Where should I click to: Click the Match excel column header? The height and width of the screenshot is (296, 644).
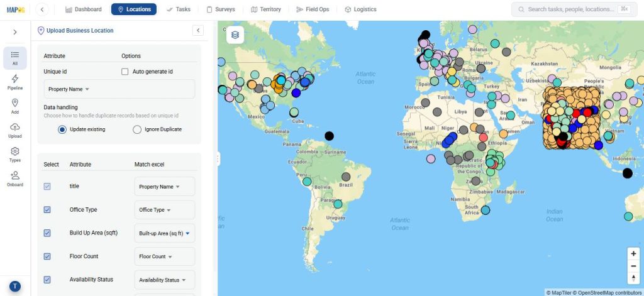pos(149,165)
